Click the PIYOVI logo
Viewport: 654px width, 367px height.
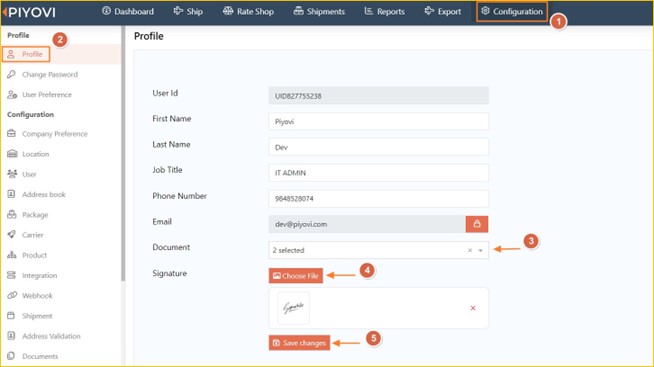pyautogui.click(x=29, y=12)
